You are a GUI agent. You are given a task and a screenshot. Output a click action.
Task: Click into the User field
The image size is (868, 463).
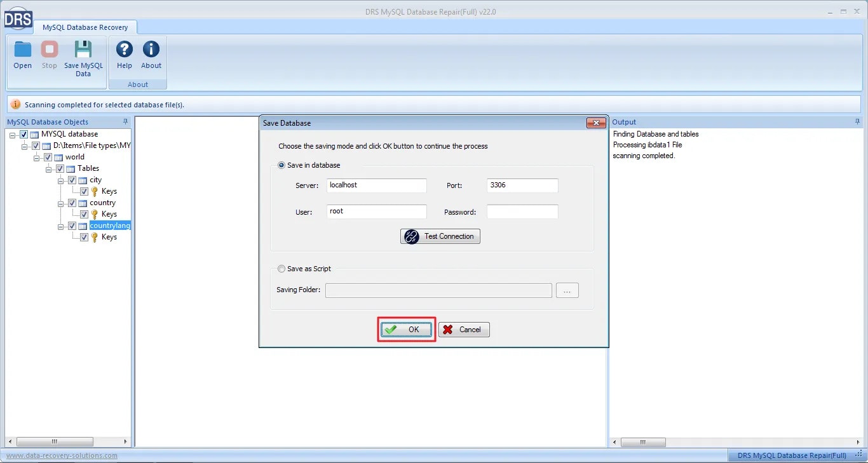pyautogui.click(x=377, y=211)
